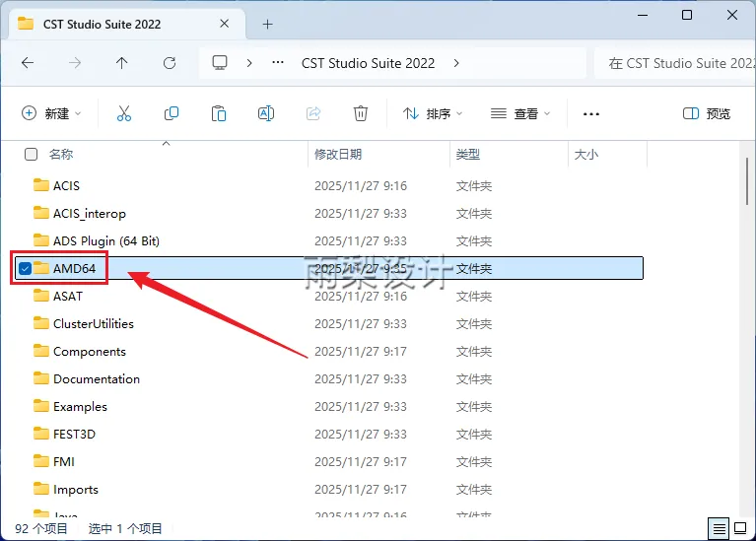Sort by 修改日期 date modified column
756x541 pixels.
click(338, 155)
